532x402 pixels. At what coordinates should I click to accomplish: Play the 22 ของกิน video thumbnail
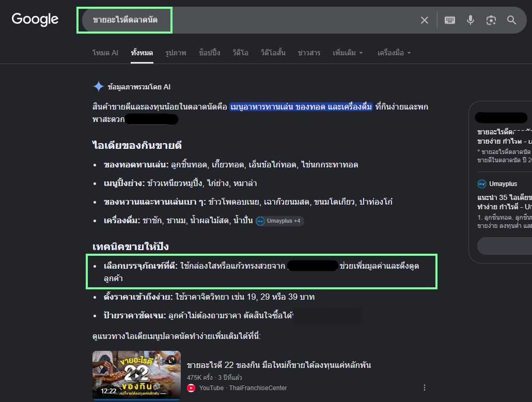(x=136, y=375)
